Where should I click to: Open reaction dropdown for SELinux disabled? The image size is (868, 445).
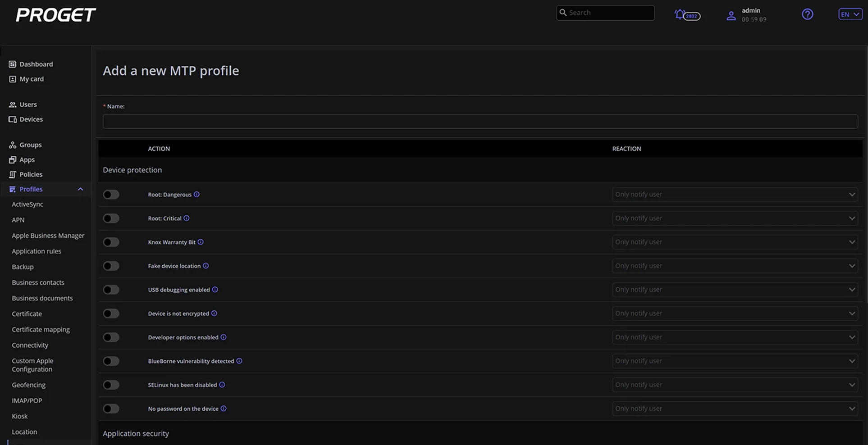[x=735, y=385]
